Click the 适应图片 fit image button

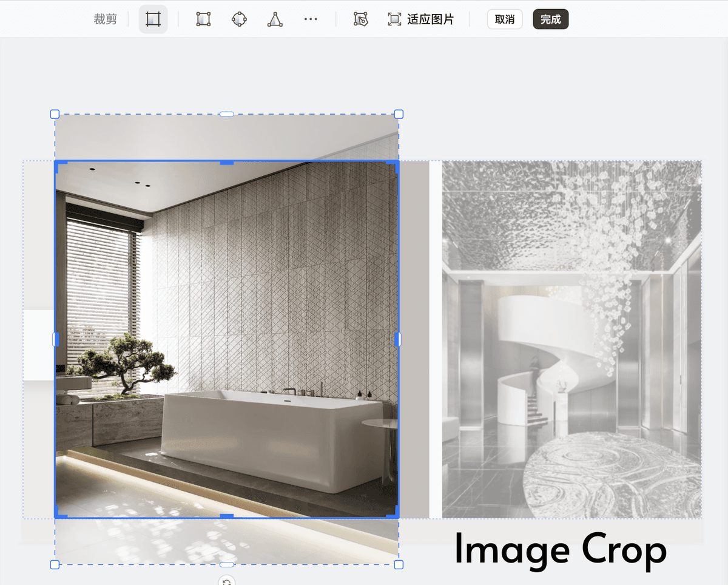pyautogui.click(x=421, y=19)
